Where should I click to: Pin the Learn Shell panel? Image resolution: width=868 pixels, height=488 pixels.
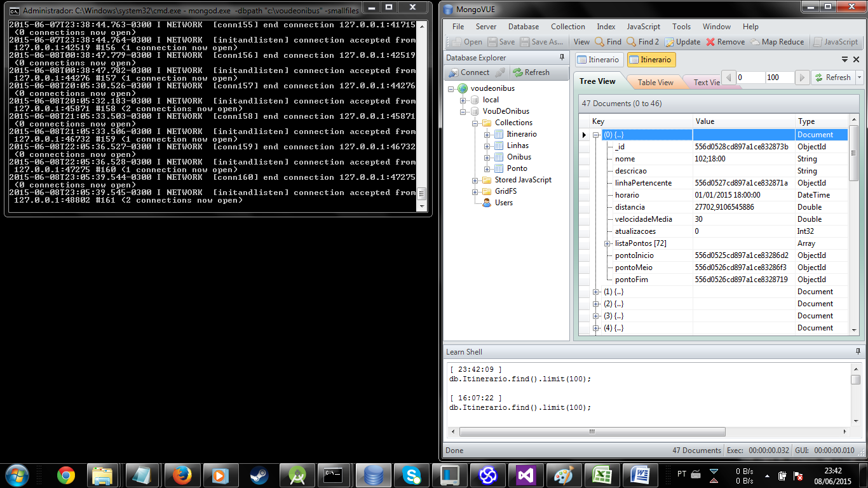pyautogui.click(x=858, y=351)
